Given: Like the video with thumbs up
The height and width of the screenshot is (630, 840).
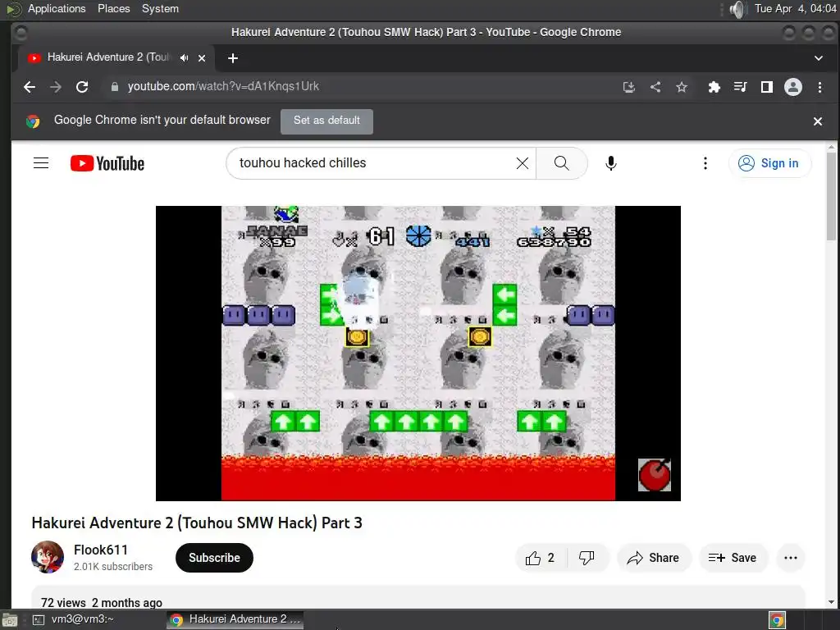Looking at the screenshot, I should pos(540,558).
